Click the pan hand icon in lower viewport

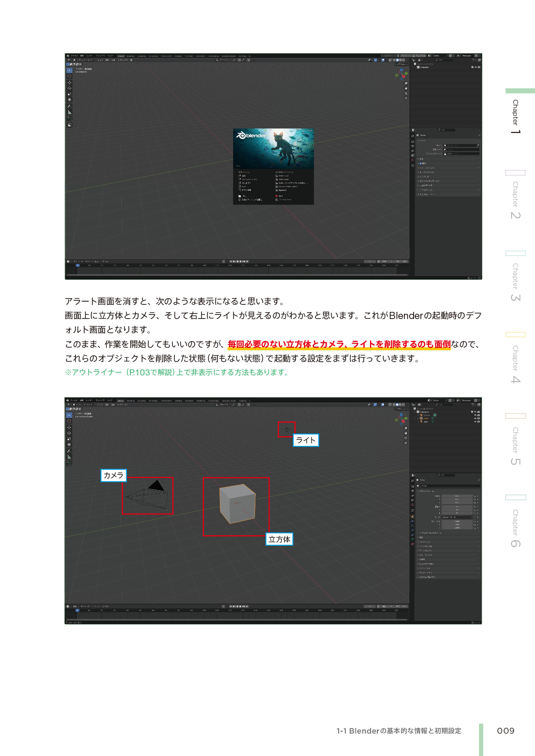pyautogui.click(x=406, y=433)
